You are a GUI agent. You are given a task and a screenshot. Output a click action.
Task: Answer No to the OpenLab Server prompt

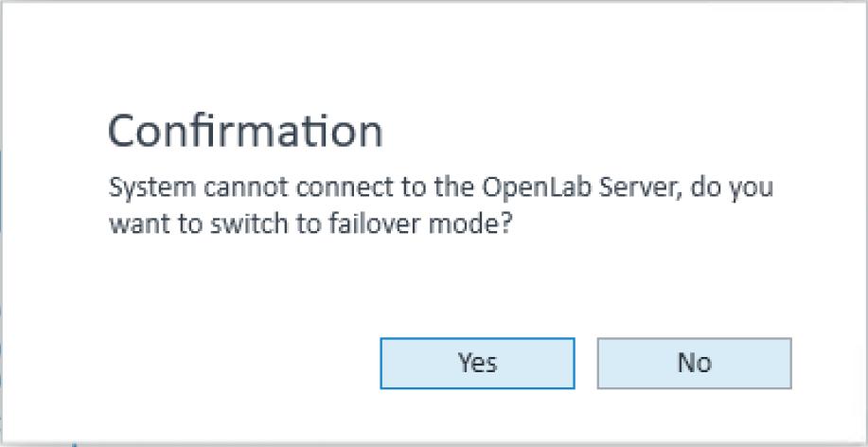point(694,363)
